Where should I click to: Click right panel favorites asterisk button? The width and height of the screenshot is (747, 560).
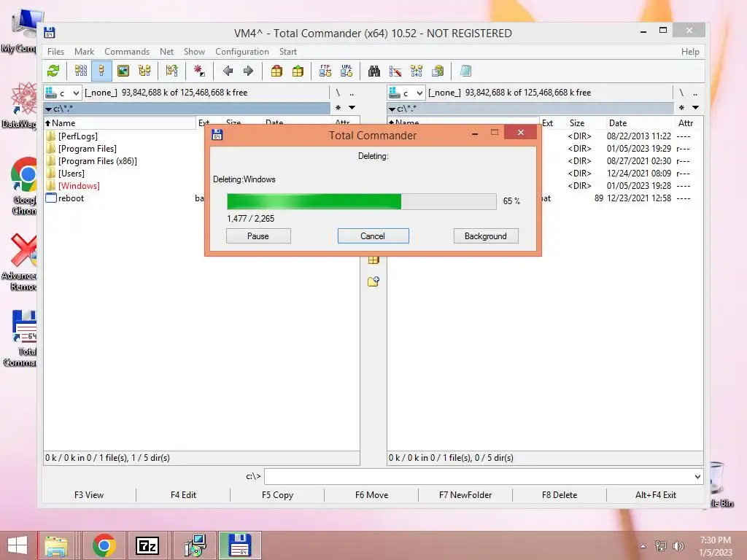point(682,108)
